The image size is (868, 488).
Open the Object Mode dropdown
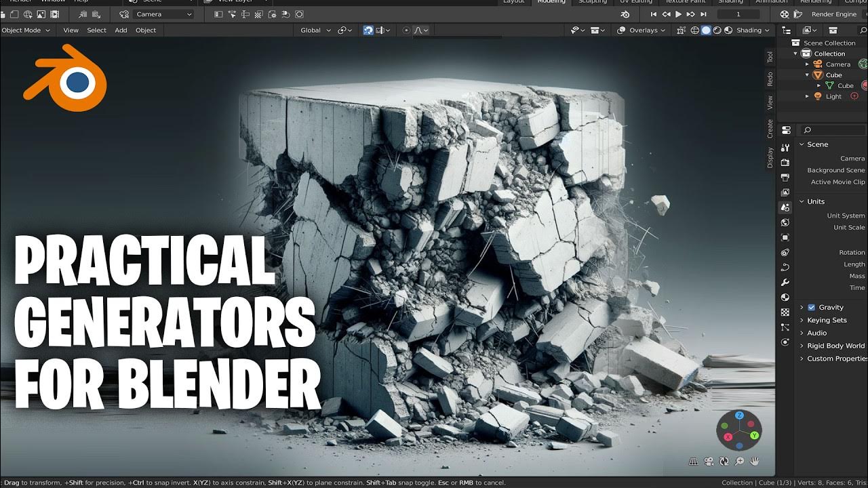click(x=26, y=30)
